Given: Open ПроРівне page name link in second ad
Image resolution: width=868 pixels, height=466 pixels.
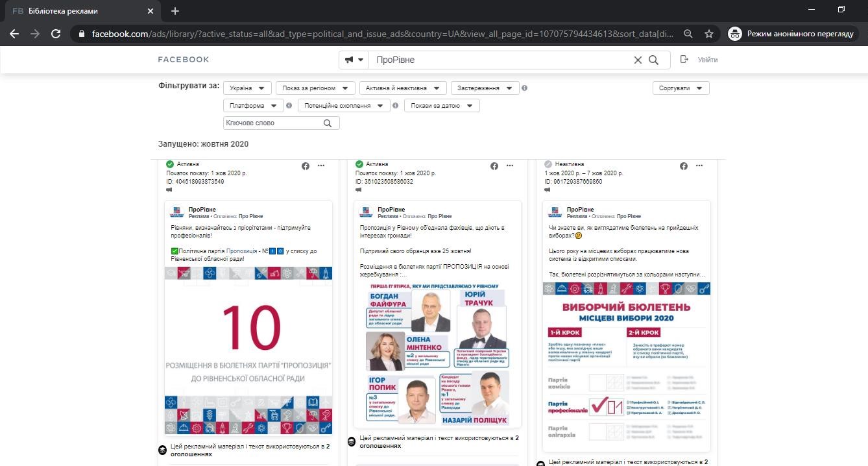Looking at the screenshot, I should click(x=391, y=209).
